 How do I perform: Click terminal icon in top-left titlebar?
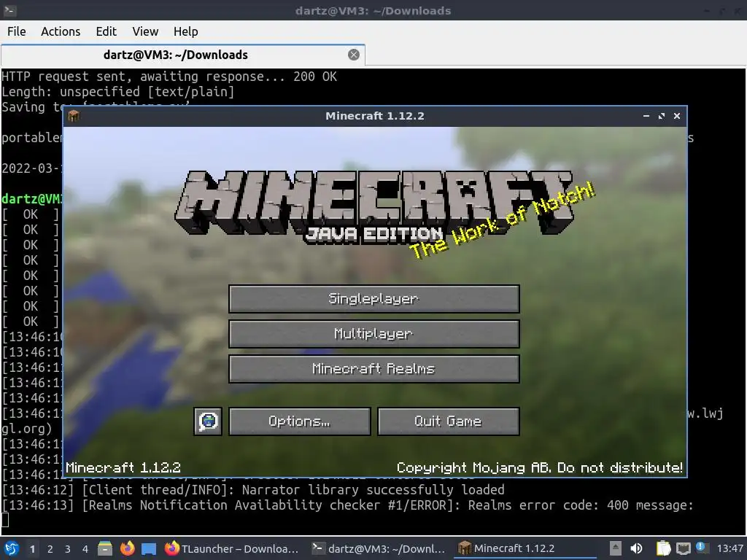(9, 10)
